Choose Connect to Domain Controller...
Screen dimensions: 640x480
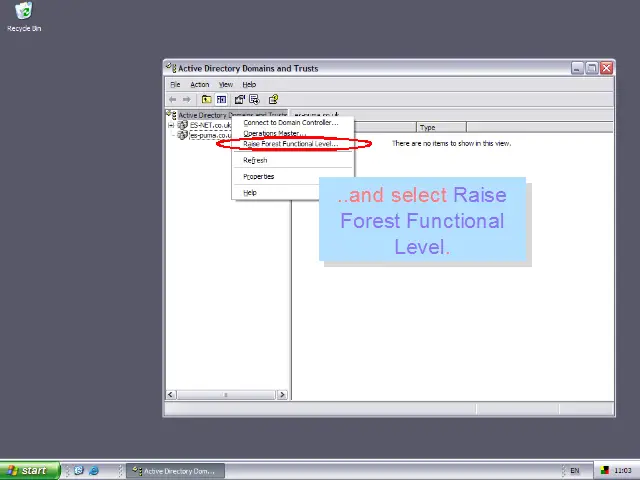293,122
